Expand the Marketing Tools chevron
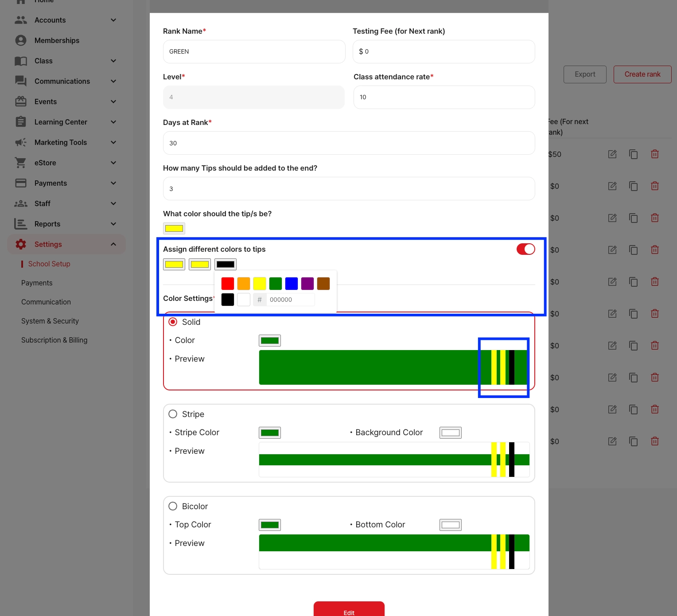The width and height of the screenshot is (677, 616). pyautogui.click(x=113, y=142)
